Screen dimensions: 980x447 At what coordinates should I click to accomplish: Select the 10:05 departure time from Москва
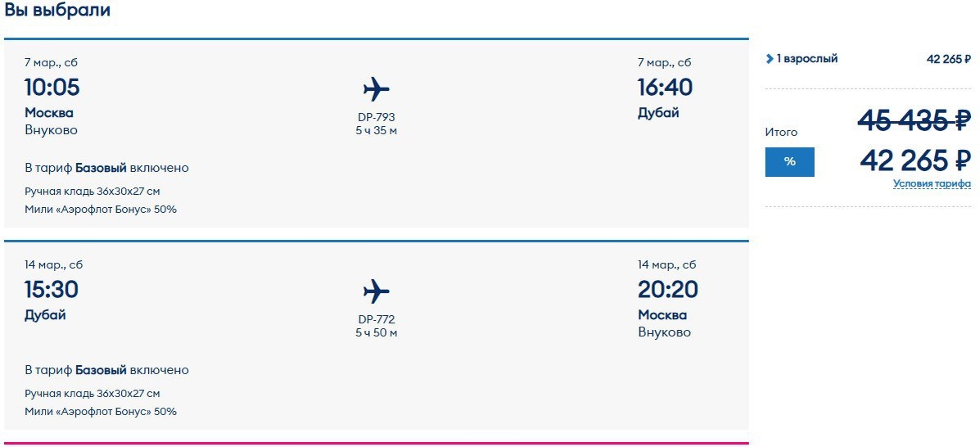tap(52, 87)
